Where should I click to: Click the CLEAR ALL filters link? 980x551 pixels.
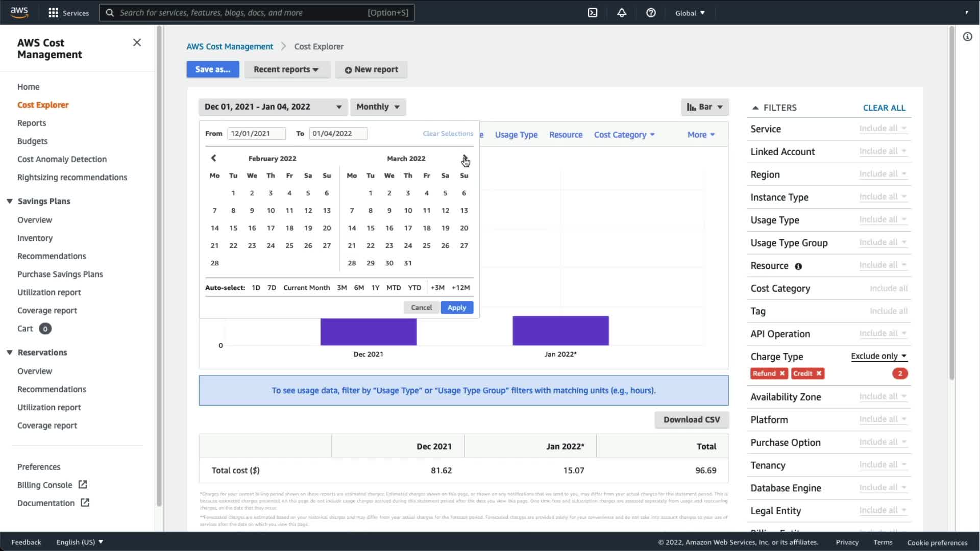click(884, 108)
